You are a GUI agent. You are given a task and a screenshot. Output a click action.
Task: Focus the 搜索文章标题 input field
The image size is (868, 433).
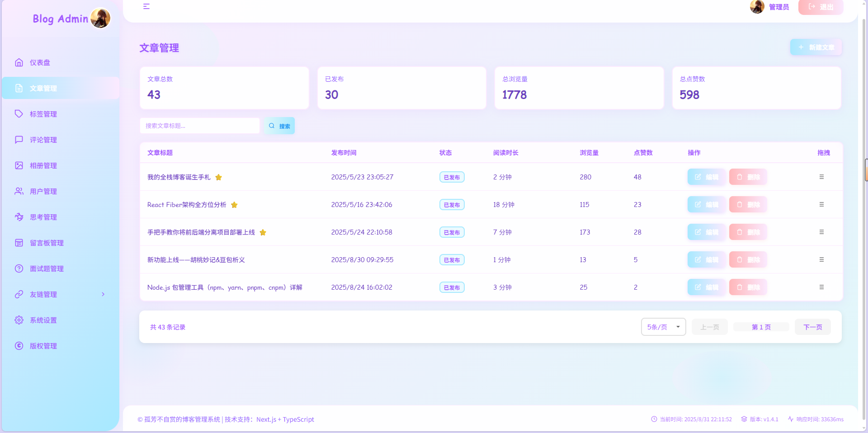pyautogui.click(x=199, y=126)
